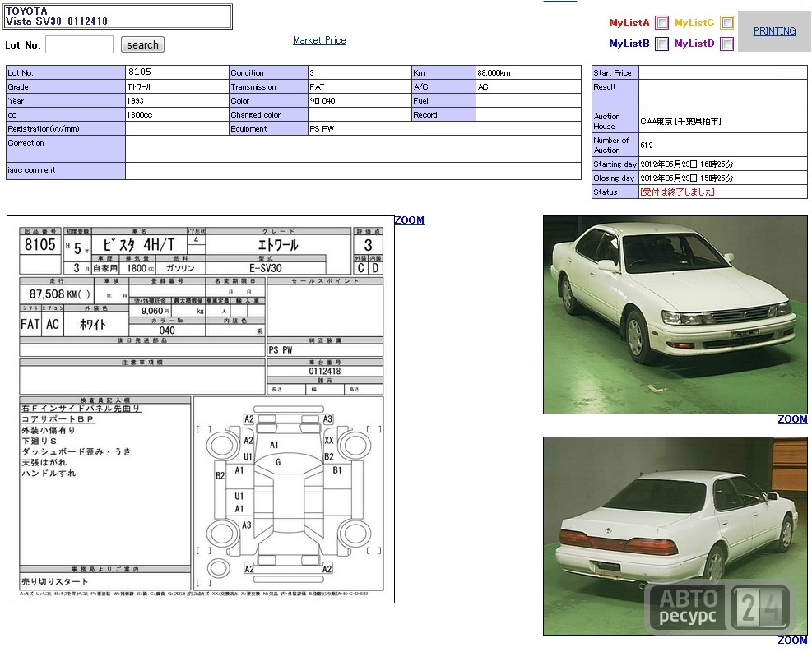Image resolution: width=812 pixels, height=652 pixels.
Task: Select the iauc comment label cell
Action: 66,171
